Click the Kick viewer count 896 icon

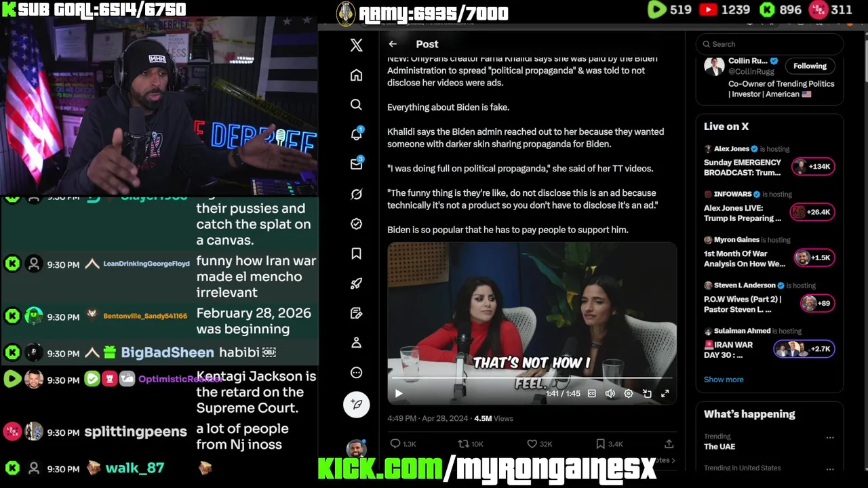pyautogui.click(x=767, y=9)
